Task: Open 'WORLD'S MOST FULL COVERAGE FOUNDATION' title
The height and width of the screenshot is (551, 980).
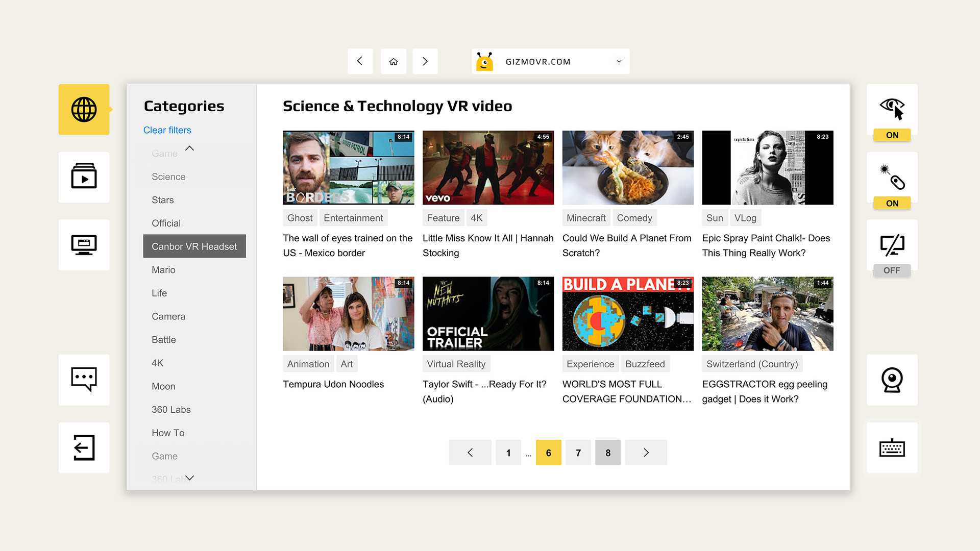Action: point(627,391)
